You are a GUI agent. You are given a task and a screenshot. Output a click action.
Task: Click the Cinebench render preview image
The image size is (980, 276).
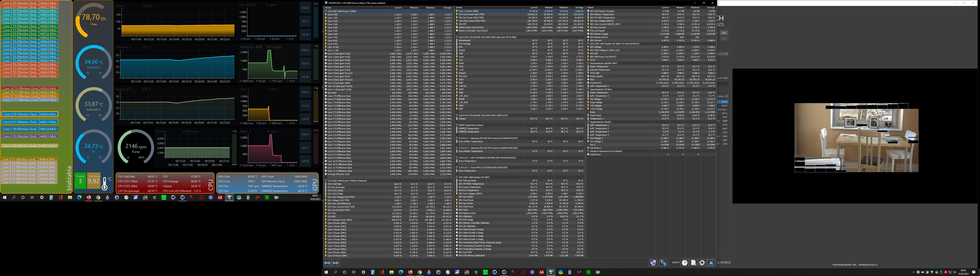pyautogui.click(x=856, y=138)
